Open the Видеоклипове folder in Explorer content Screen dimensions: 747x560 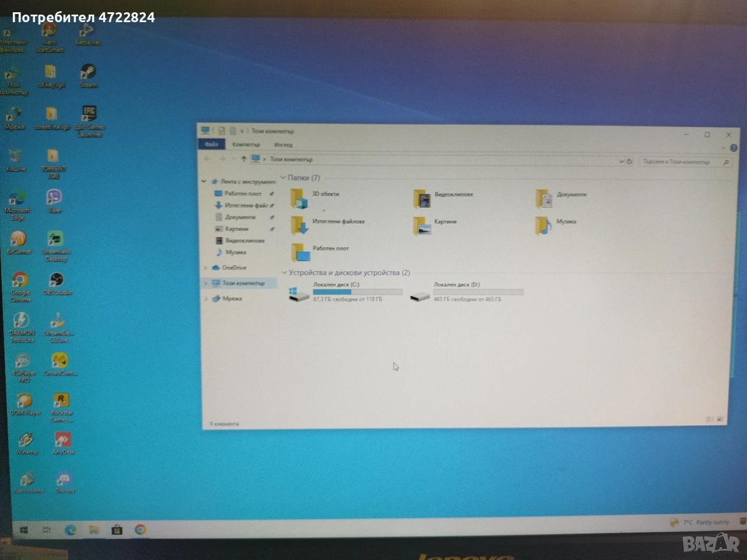pos(443,198)
